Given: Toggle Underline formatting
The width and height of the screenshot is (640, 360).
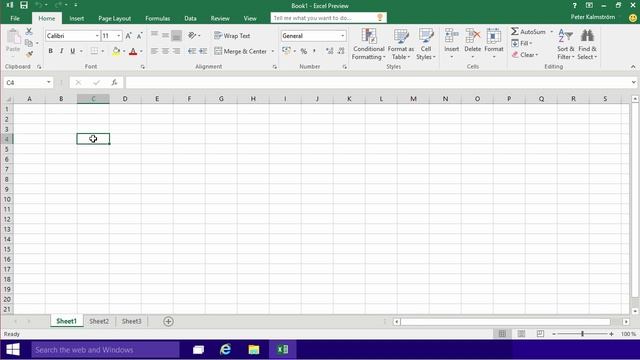Looking at the screenshot, I should pyautogui.click(x=73, y=51).
